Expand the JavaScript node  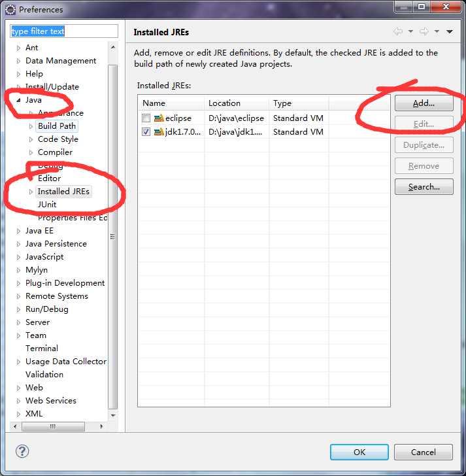tap(18, 257)
